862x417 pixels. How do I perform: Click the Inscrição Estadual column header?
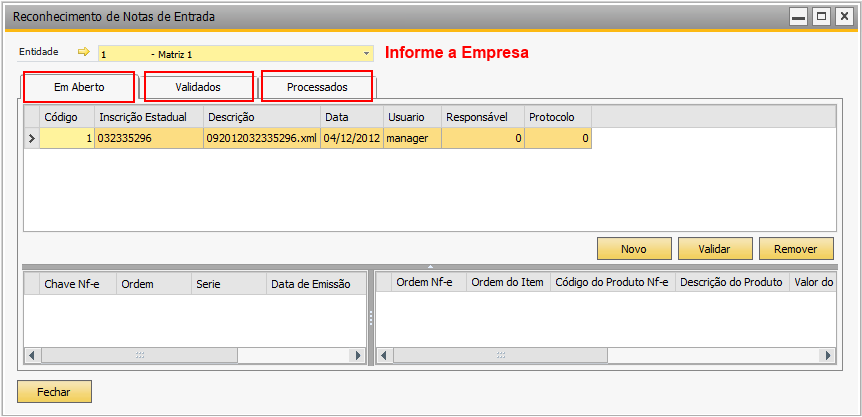[x=148, y=117]
